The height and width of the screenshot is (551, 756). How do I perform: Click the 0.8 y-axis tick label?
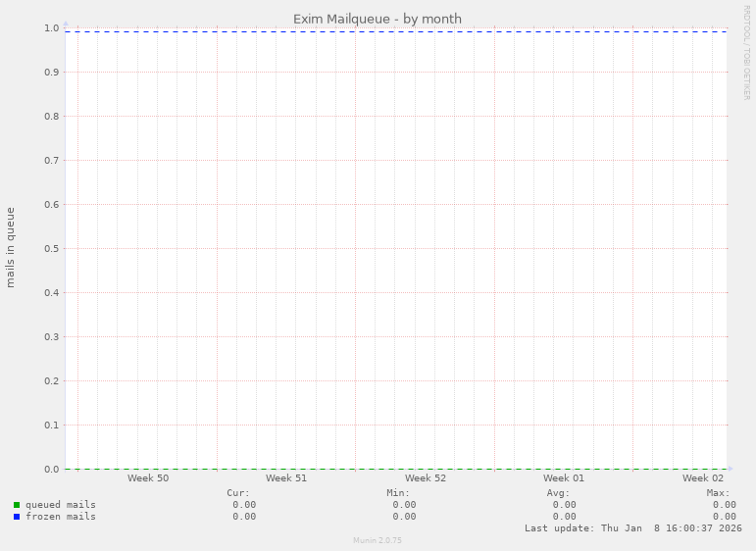click(x=52, y=116)
